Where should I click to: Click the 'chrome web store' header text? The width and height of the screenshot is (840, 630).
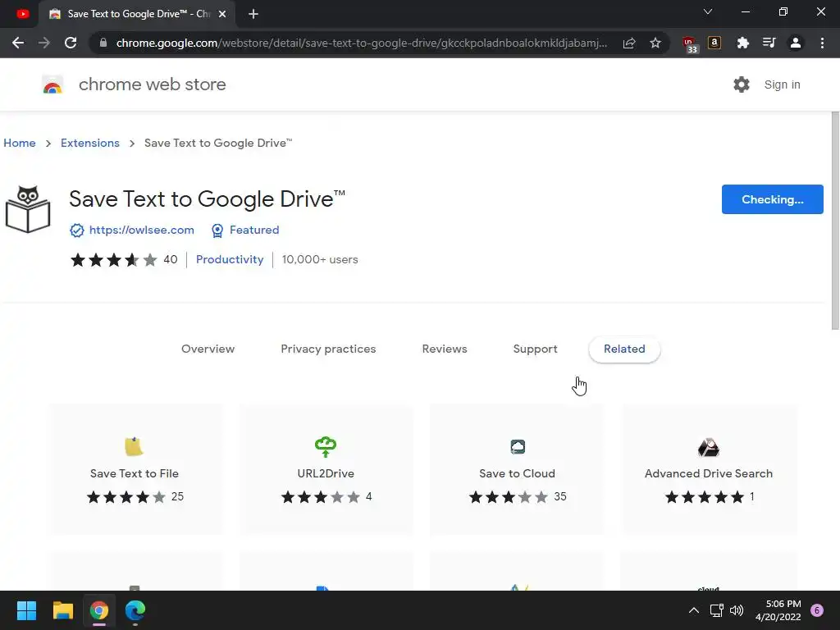(x=152, y=84)
